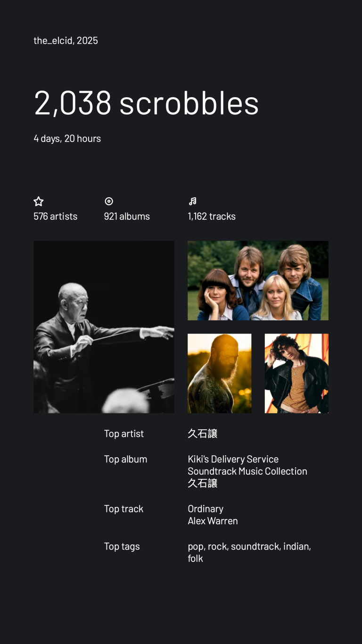This screenshot has height=644, width=362.
Task: Click the 921 albums label
Action: 127,217
